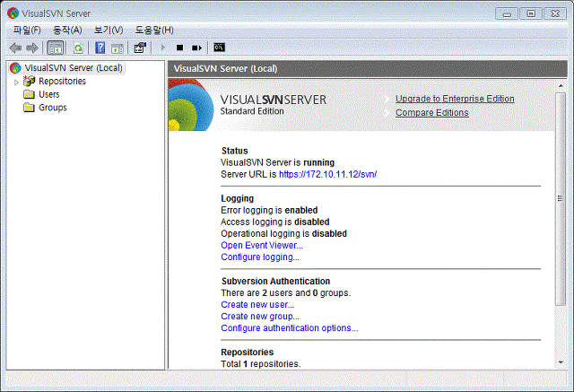Click Open Event Viewer... link
The width and height of the screenshot is (574, 392).
(x=262, y=245)
